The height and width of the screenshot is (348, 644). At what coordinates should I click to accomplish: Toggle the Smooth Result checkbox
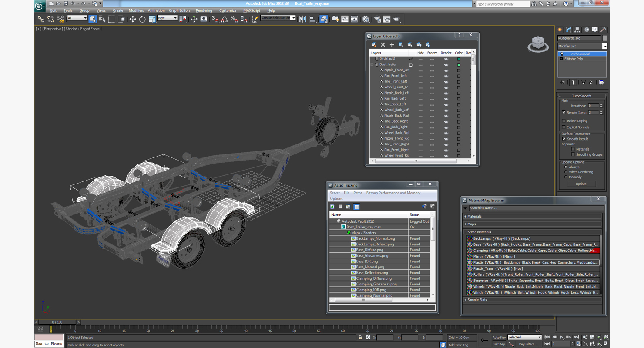click(564, 139)
